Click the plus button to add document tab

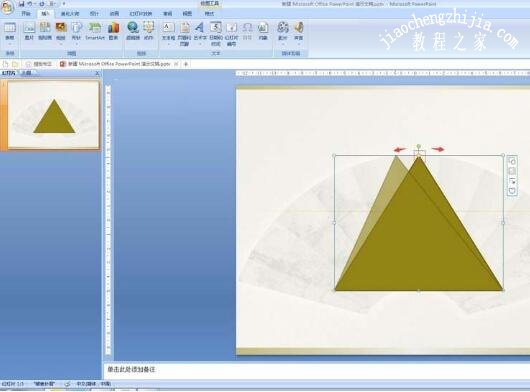186,64
